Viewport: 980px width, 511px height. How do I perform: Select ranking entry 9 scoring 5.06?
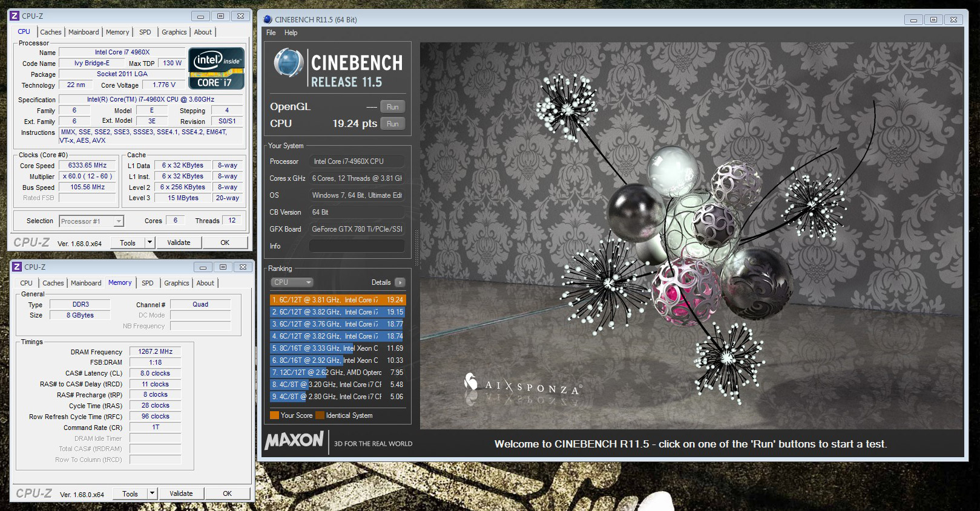(338, 397)
